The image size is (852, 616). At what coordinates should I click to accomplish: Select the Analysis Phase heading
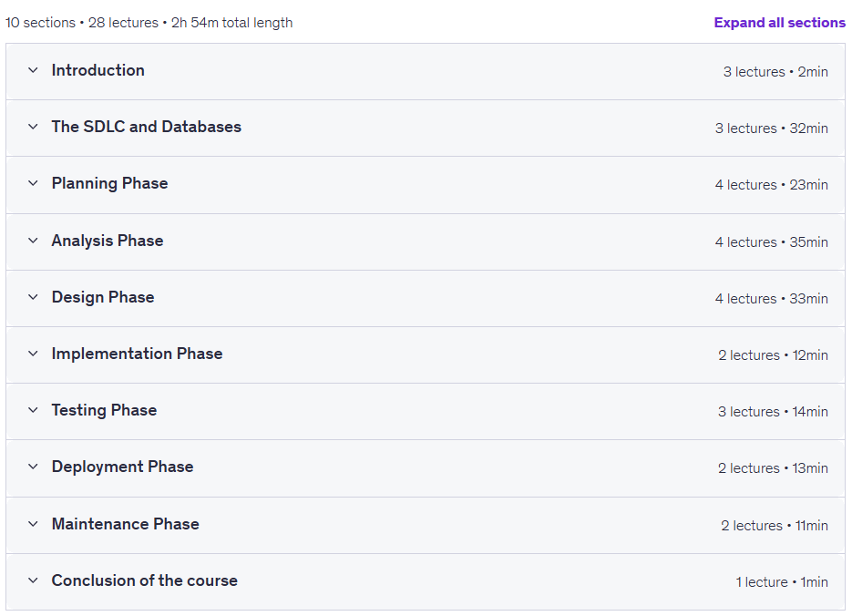(107, 241)
